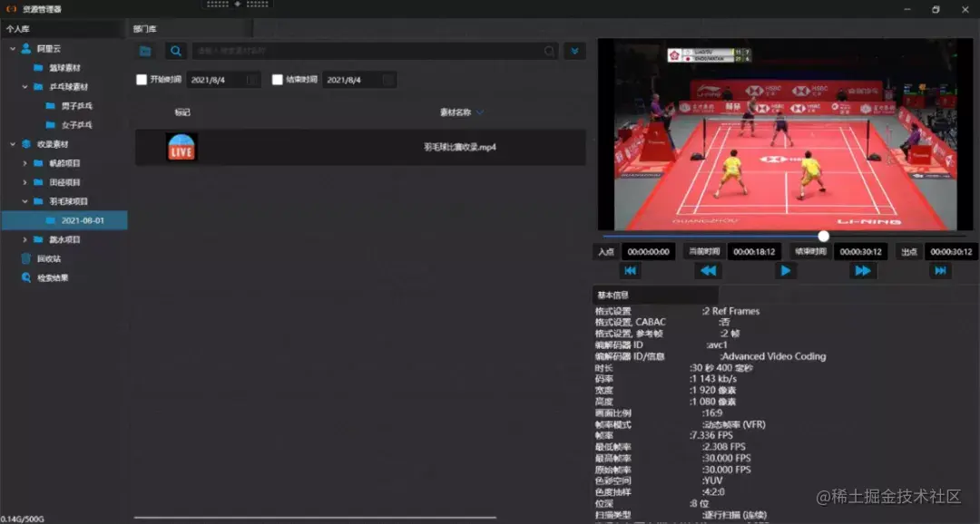Image resolution: width=980 pixels, height=524 pixels.
Task: Select the 羽毛球比赛收录.mp4 row
Action: coord(360,147)
